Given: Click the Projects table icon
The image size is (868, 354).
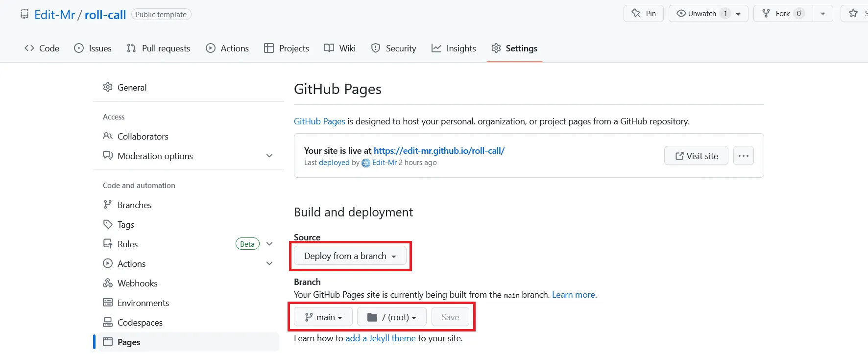Looking at the screenshot, I should point(269,48).
